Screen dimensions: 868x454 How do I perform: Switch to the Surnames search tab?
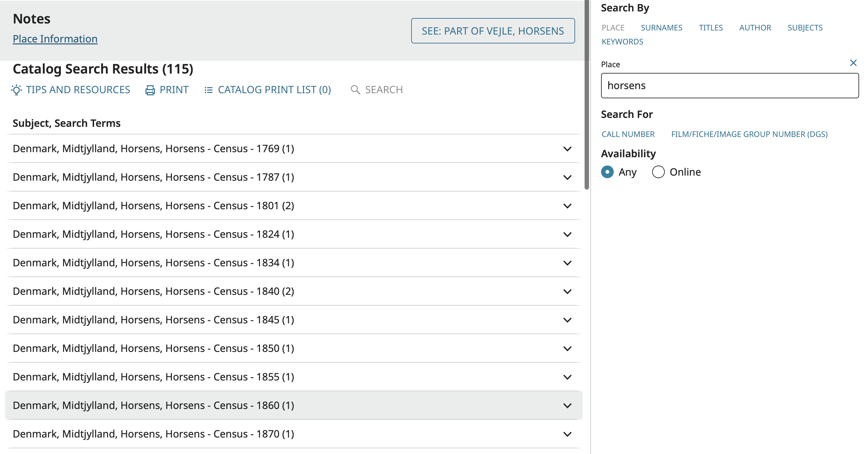click(661, 28)
